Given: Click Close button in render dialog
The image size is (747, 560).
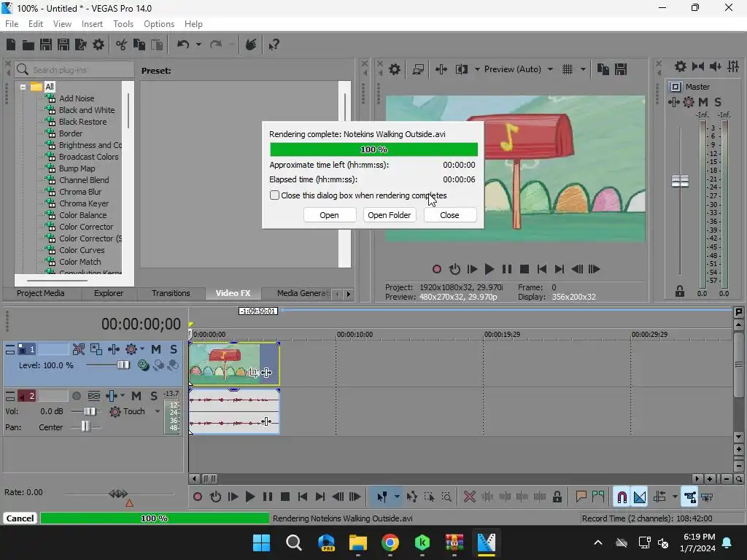Looking at the screenshot, I should coord(449,215).
